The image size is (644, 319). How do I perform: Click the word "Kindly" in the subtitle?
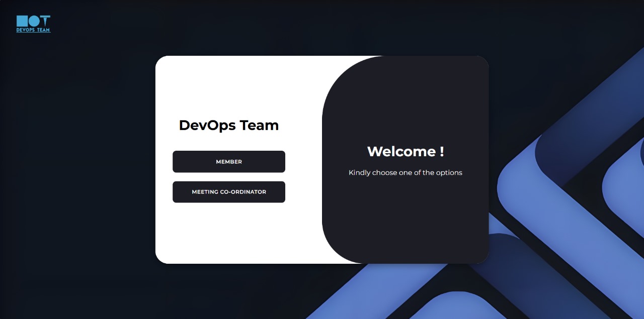359,173
